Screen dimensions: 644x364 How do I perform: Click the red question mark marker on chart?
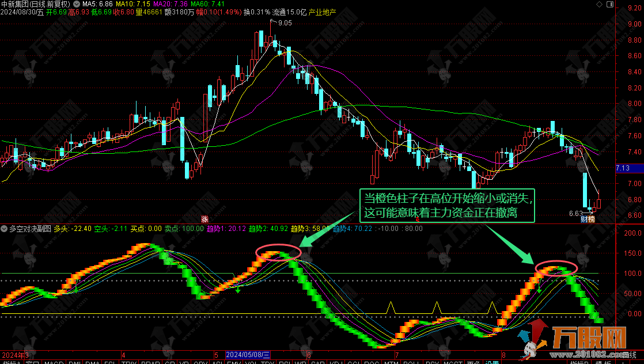[x=418, y=219]
